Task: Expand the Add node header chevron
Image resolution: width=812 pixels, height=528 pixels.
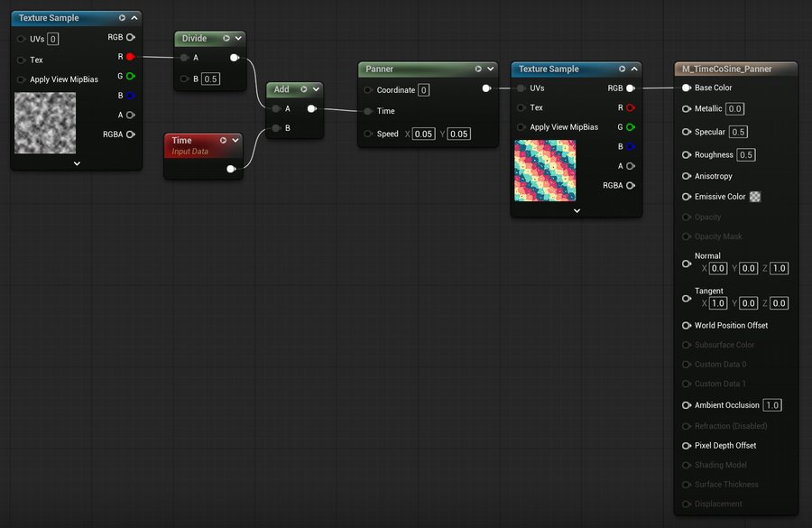Action: (x=316, y=89)
